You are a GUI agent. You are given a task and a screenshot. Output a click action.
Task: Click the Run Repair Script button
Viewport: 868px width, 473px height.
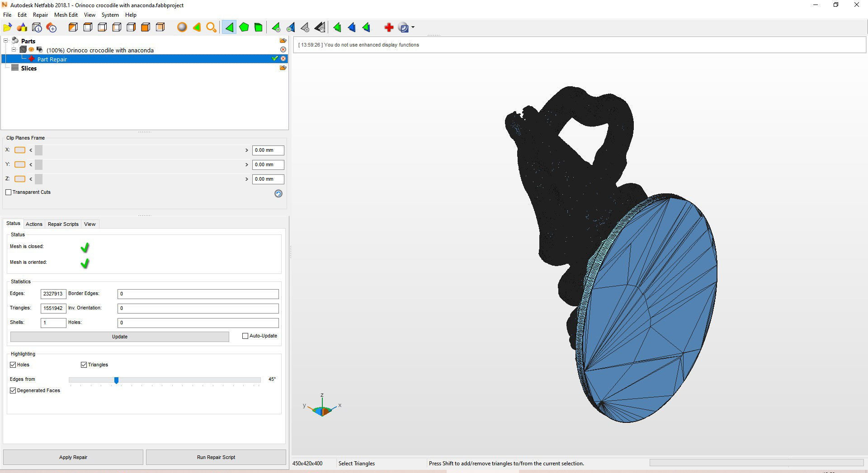tap(216, 457)
